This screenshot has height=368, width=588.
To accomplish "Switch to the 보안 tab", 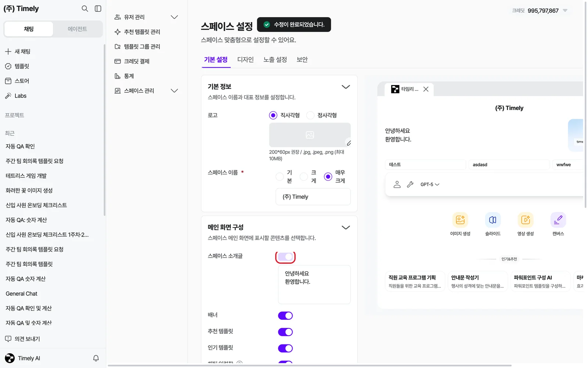I will point(302,60).
